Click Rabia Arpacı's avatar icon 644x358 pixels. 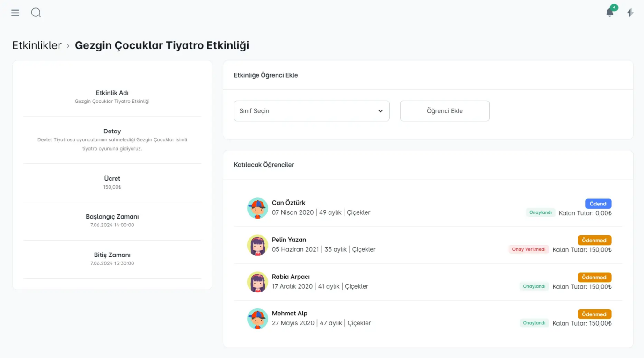tap(257, 282)
